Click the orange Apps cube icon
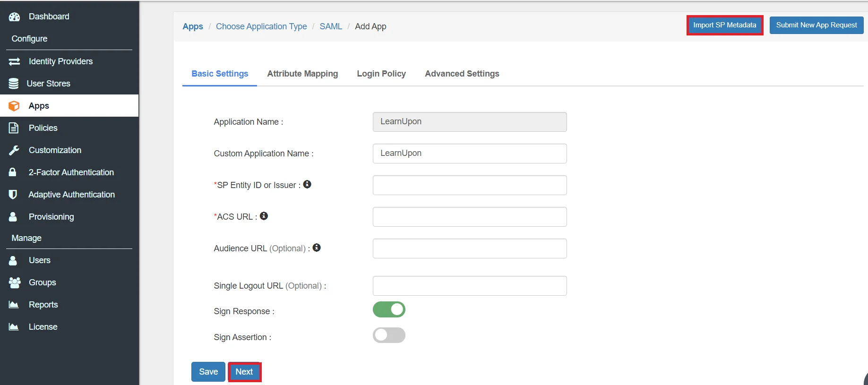This screenshot has height=385, width=868. [x=14, y=106]
